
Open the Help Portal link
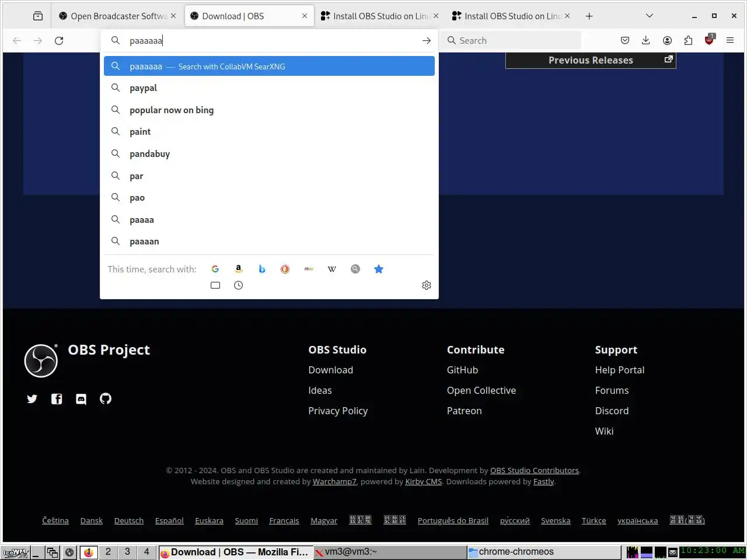[620, 370]
